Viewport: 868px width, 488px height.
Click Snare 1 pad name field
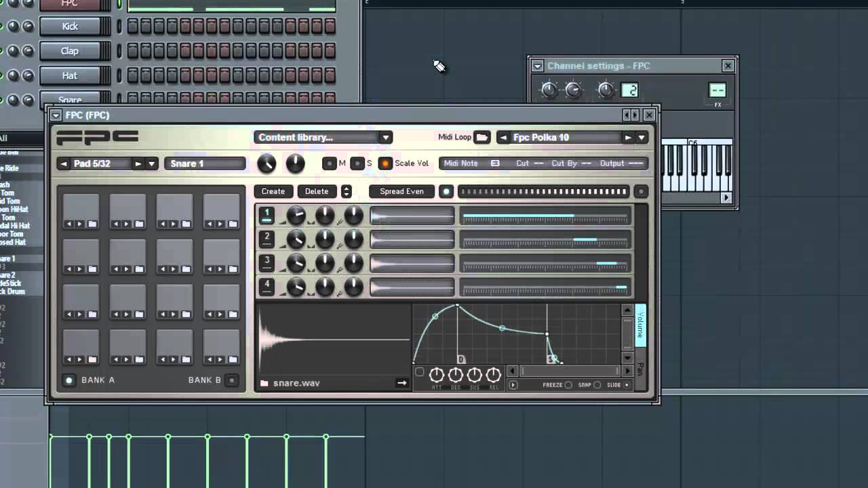pos(205,164)
